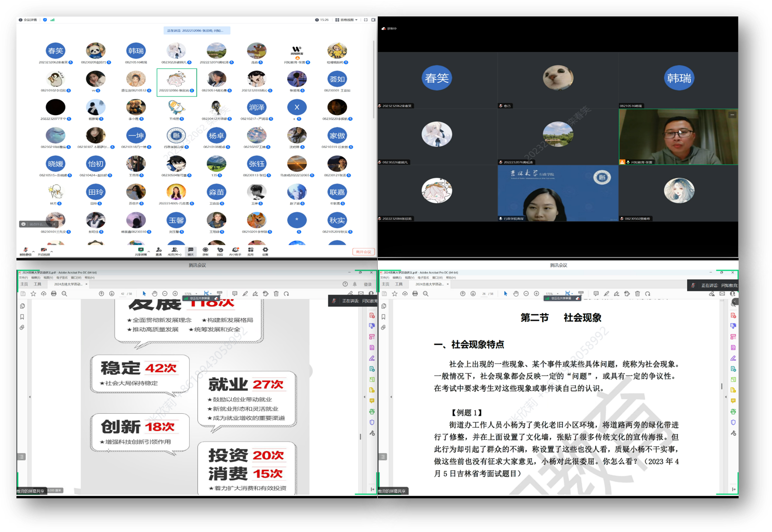Click the Print icon in left Acrobat toolbar
This screenshot has height=532, width=772.
click(54, 294)
